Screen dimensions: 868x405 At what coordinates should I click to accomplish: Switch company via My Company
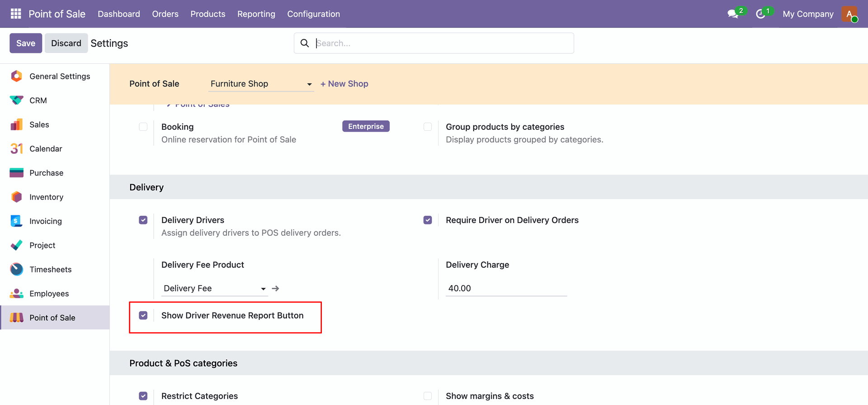click(808, 14)
